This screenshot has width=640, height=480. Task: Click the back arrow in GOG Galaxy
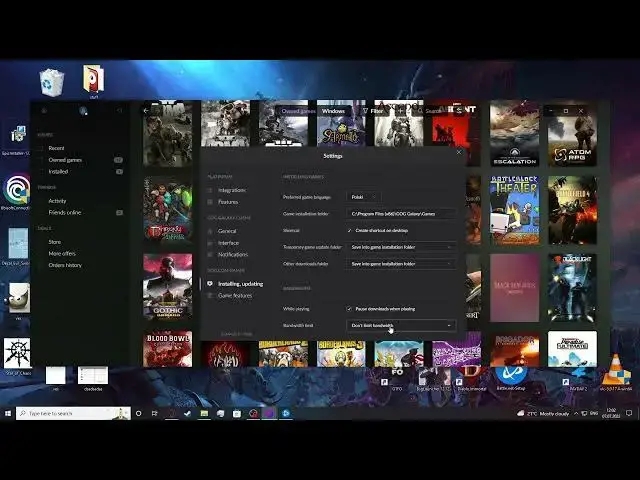tap(146, 111)
